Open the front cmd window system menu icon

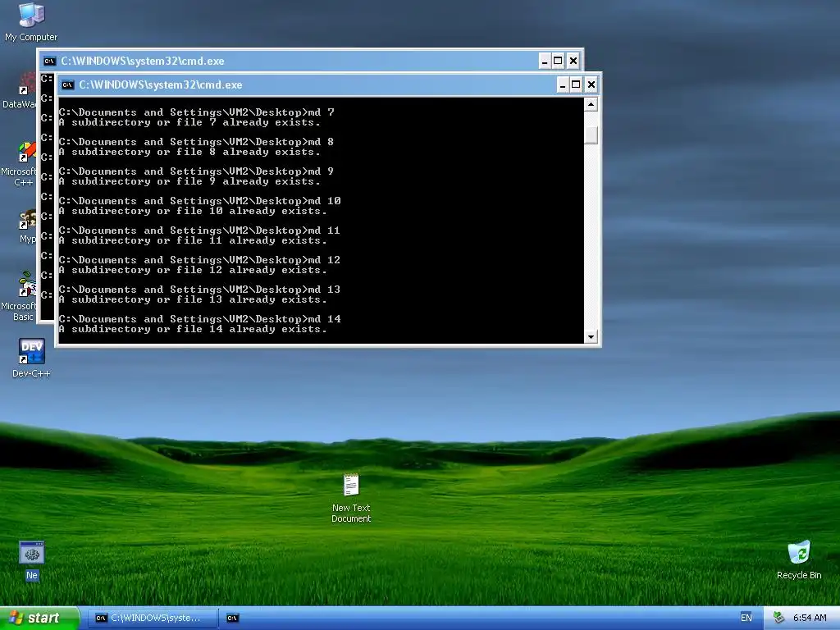67,84
